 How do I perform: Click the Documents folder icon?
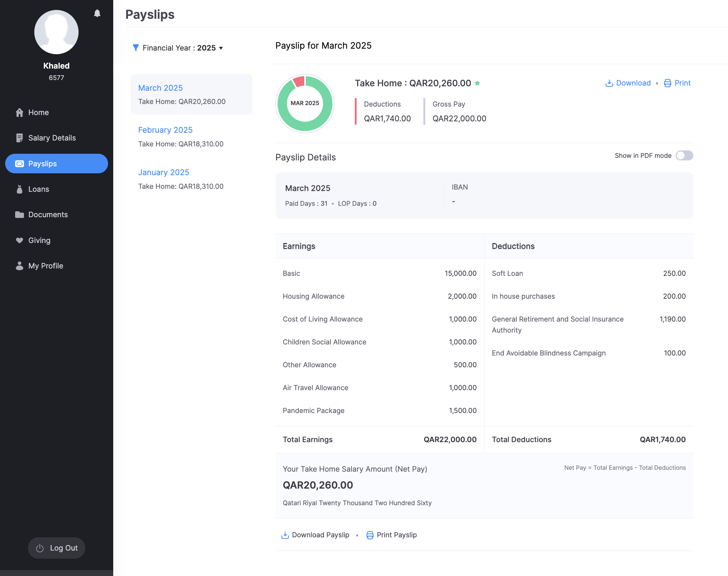20,215
